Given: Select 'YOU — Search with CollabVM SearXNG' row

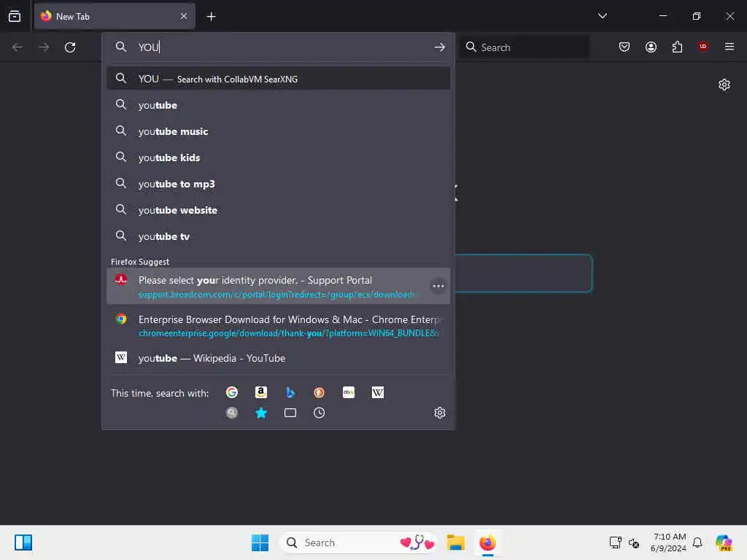Looking at the screenshot, I should point(279,79).
